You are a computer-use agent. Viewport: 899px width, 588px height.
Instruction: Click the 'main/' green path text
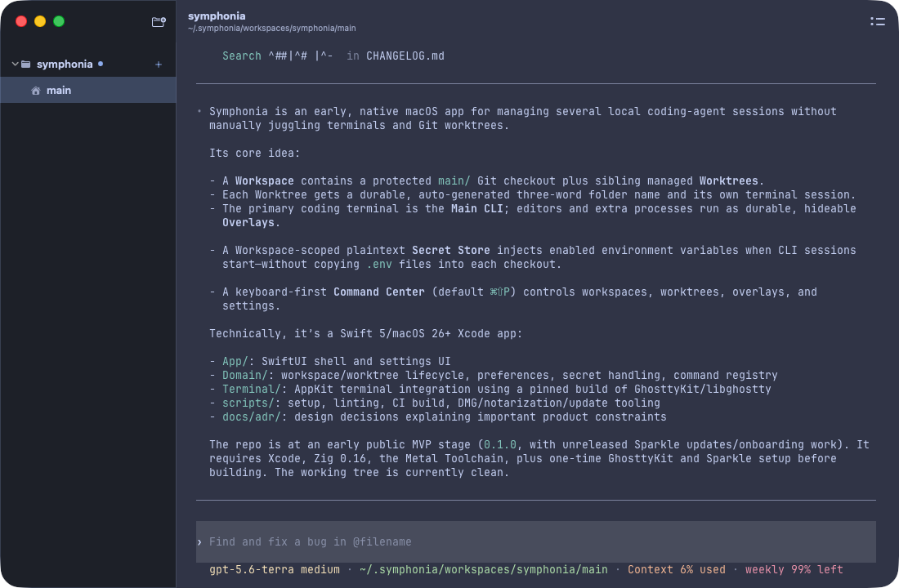tap(454, 180)
